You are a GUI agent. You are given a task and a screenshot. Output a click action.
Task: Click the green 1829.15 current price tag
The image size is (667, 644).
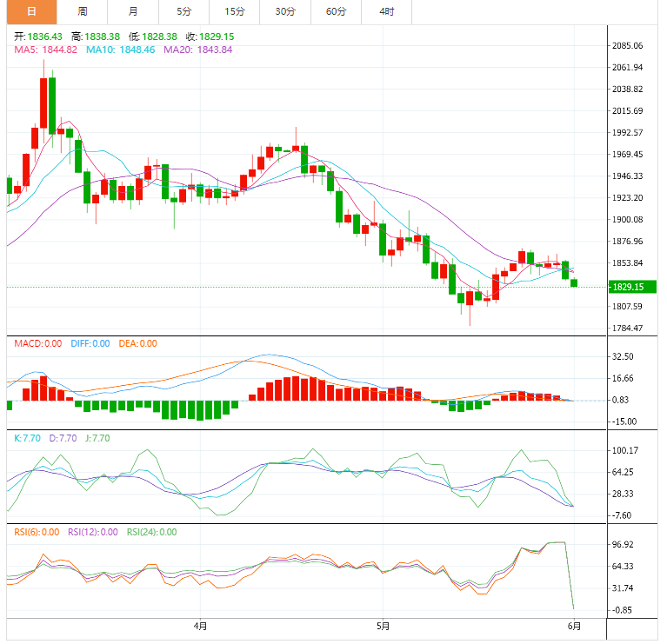pyautogui.click(x=632, y=287)
